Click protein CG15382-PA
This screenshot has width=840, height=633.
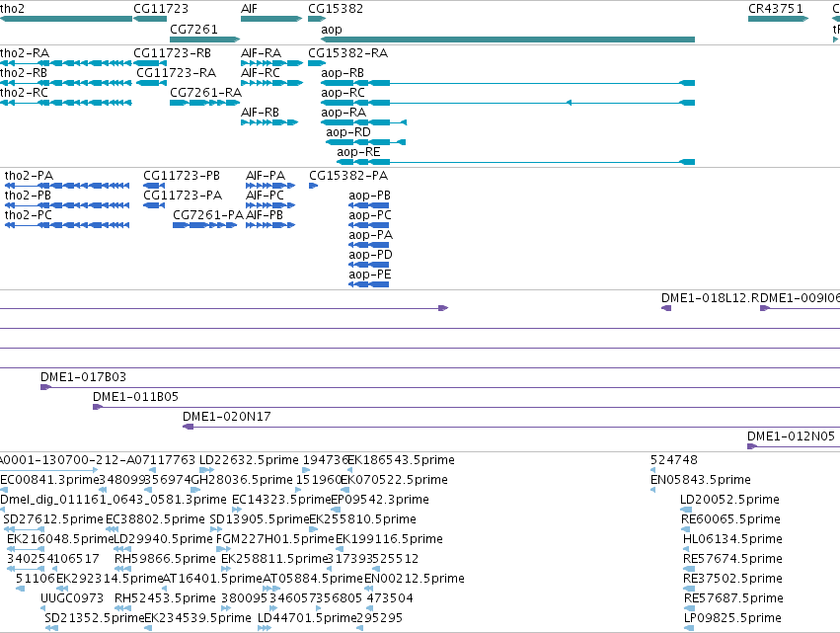click(x=313, y=186)
